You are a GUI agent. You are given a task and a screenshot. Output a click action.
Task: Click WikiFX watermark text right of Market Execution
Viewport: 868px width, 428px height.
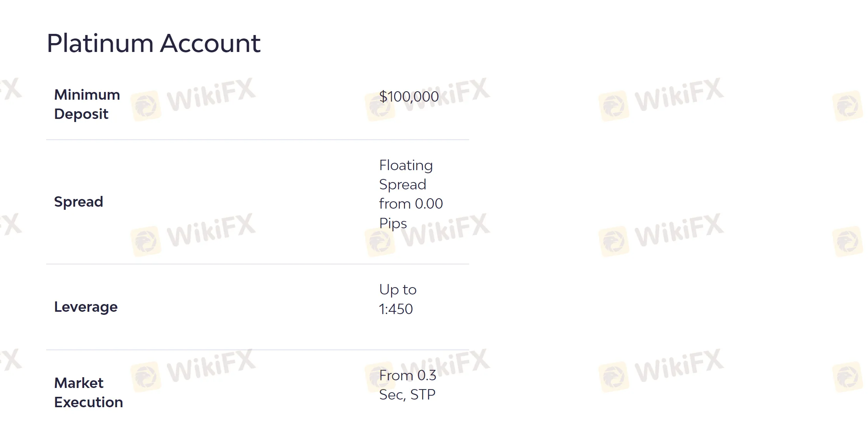tap(211, 366)
